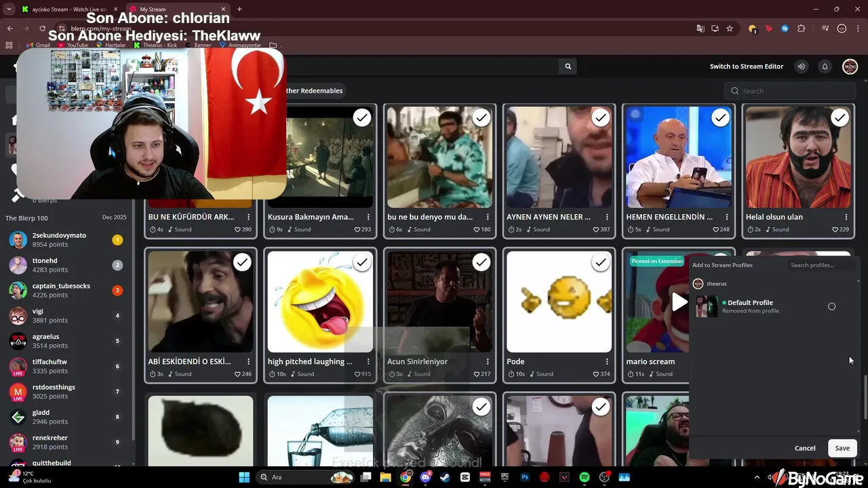The width and height of the screenshot is (868, 488).
Task: Uncheck the AYNEN AYNEN NELER card checkmark
Action: coord(601,118)
